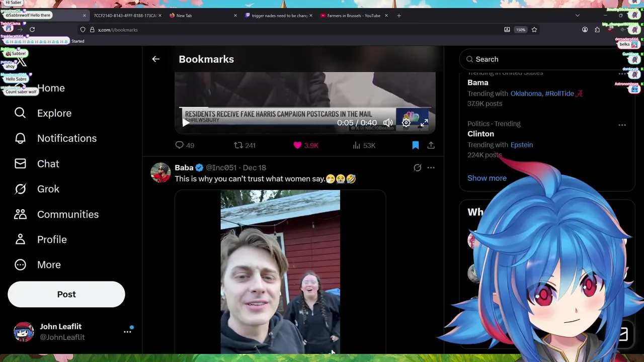
Task: Bookmark this page with star icon
Action: pos(534,30)
